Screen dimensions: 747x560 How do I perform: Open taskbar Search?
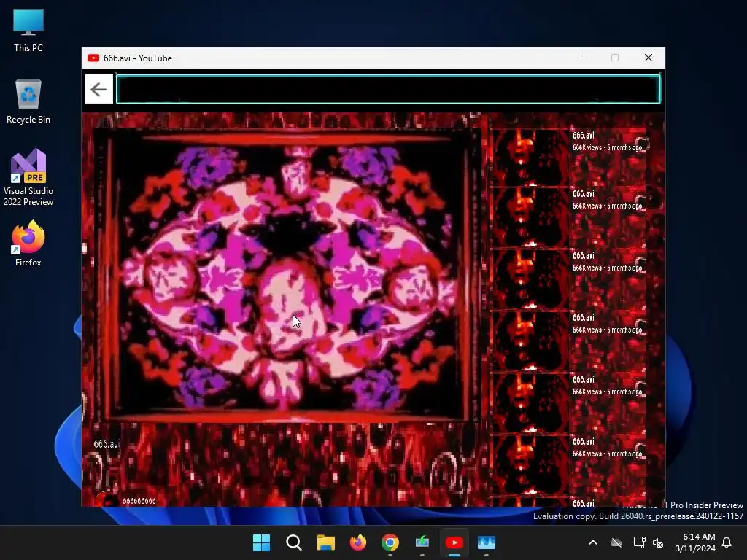(293, 542)
